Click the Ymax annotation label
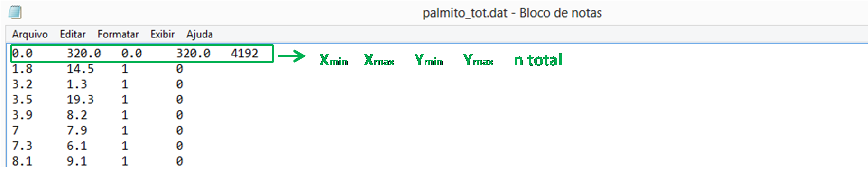Image resolution: width=868 pixels, height=184 pixels. (x=479, y=60)
